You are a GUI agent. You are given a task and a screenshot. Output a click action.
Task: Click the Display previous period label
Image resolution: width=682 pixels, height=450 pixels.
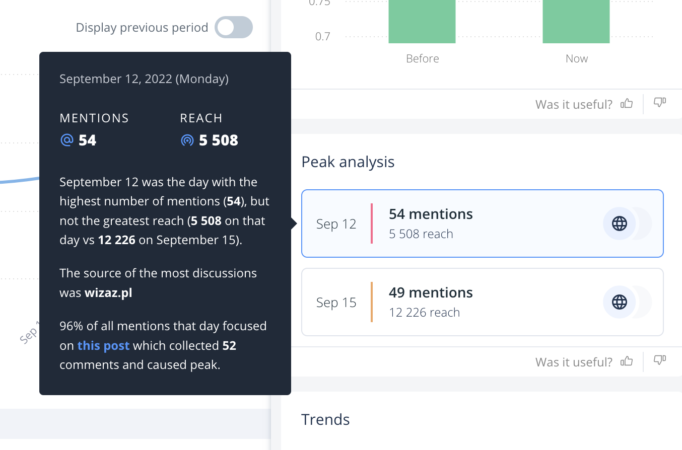tap(142, 28)
